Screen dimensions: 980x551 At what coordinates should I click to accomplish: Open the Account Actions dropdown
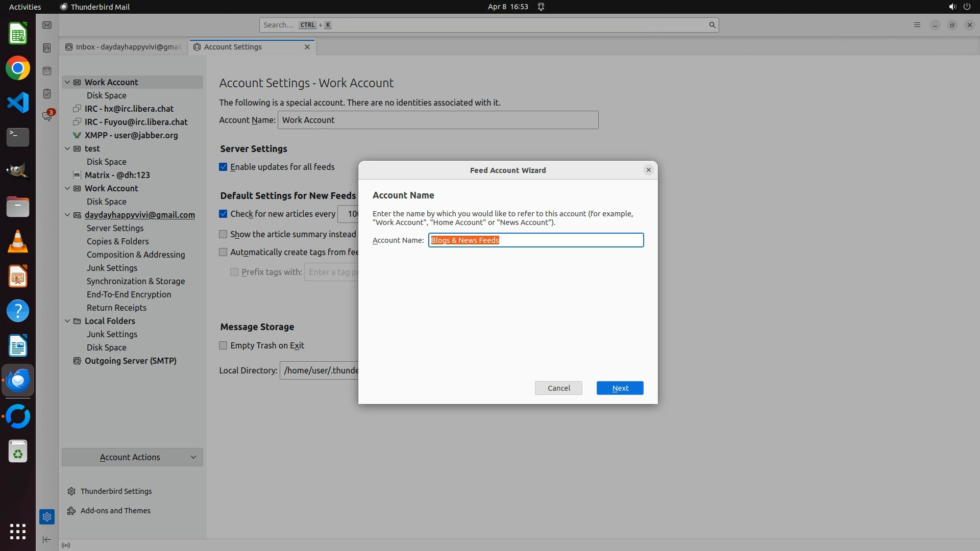point(132,457)
